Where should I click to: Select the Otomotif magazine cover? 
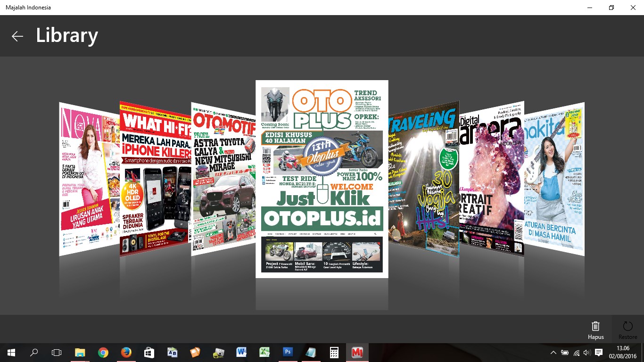click(x=223, y=178)
